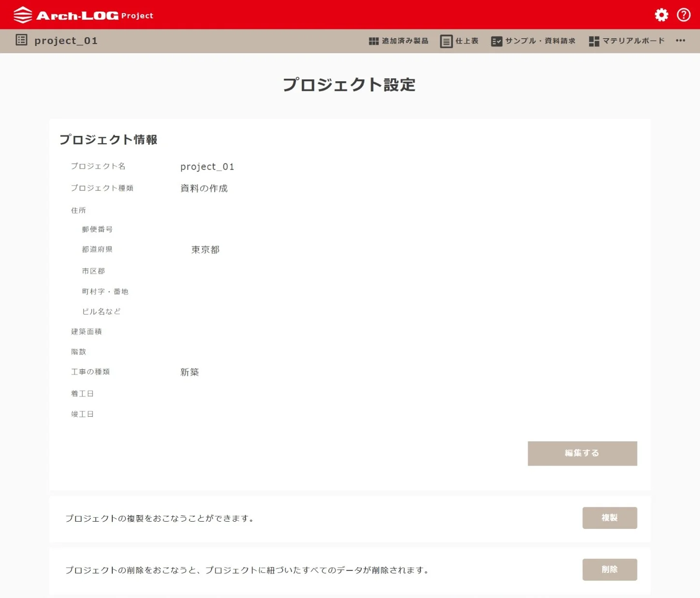Viewport: 700px width, 598px height.
Task: Click the 資料の作成 project type value
Action: tap(204, 188)
